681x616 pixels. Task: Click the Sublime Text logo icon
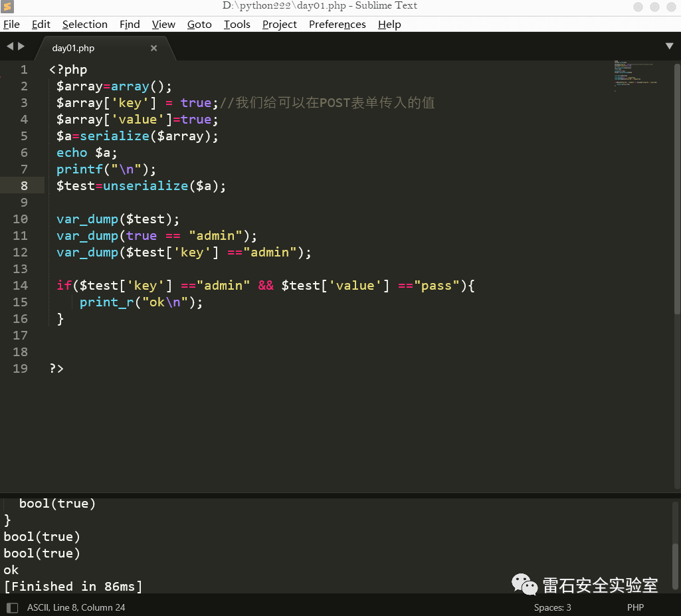[7, 7]
